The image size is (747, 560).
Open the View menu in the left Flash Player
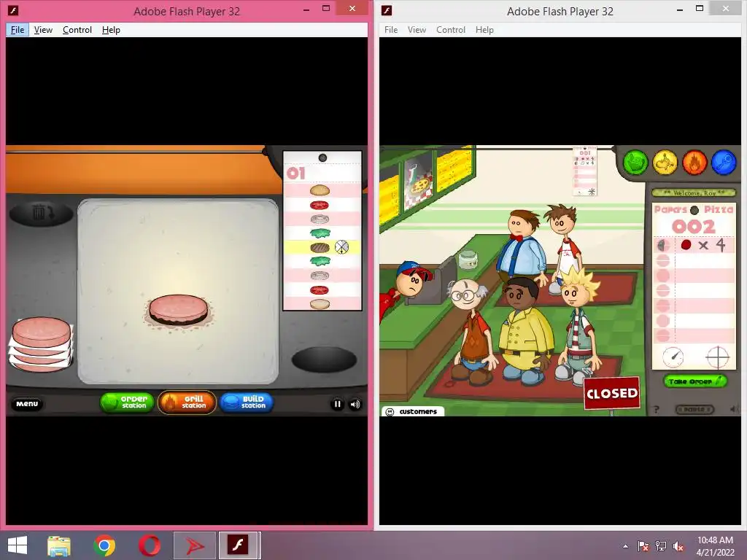[x=43, y=29]
